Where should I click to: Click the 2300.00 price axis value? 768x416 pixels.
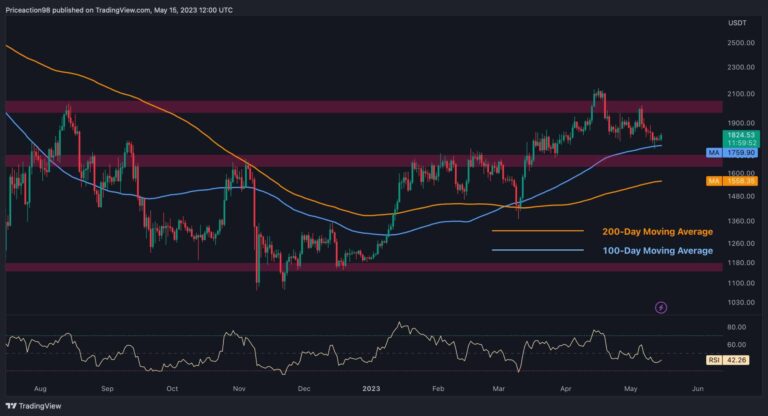point(741,67)
